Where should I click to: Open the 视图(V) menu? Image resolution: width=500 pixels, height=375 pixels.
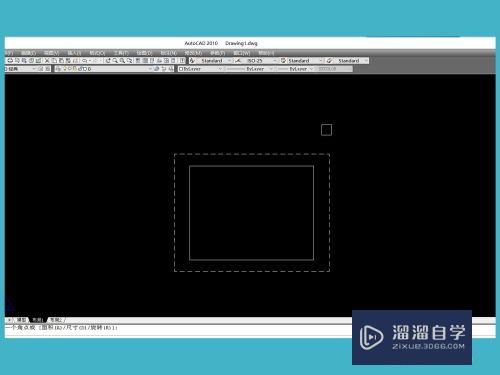pos(52,53)
